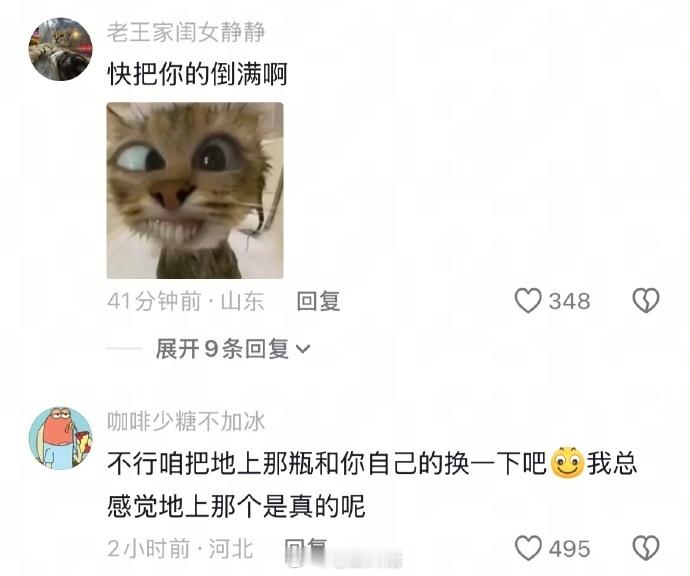Like the comment by 老王家闺女静静
Viewport: 690px width, 576px height.
pos(528,301)
